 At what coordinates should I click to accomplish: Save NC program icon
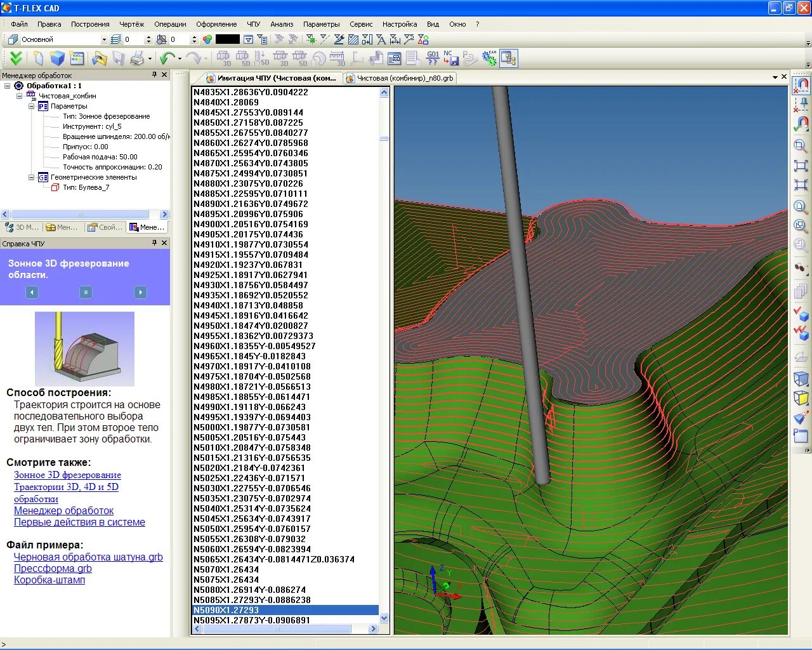(451, 58)
